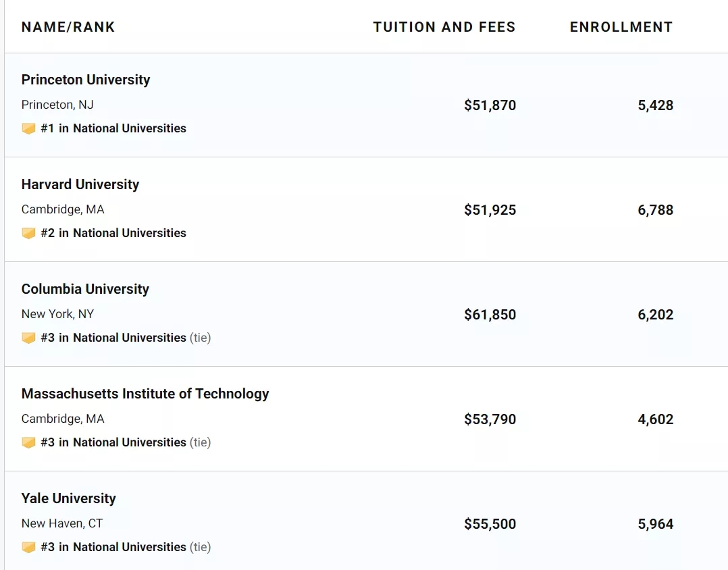This screenshot has height=570, width=728.
Task: Open the Massachusetts Institute of Technology link
Action: point(145,394)
